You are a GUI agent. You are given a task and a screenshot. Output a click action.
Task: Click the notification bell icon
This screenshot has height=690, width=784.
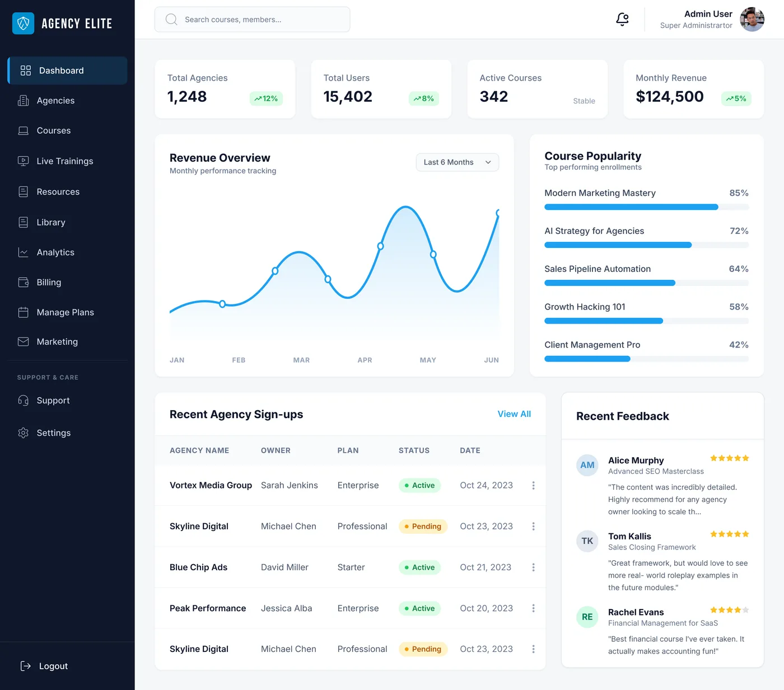pos(622,19)
